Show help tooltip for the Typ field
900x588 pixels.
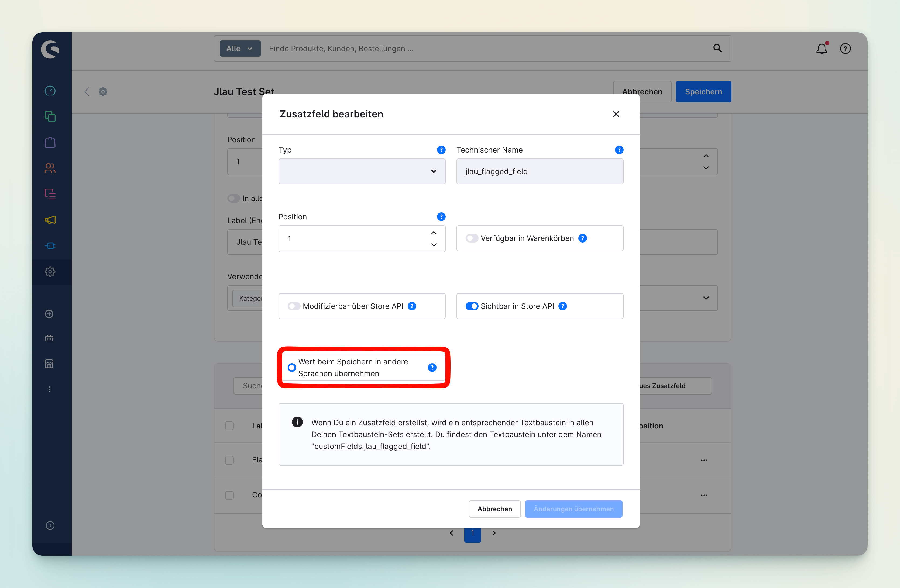click(x=441, y=150)
